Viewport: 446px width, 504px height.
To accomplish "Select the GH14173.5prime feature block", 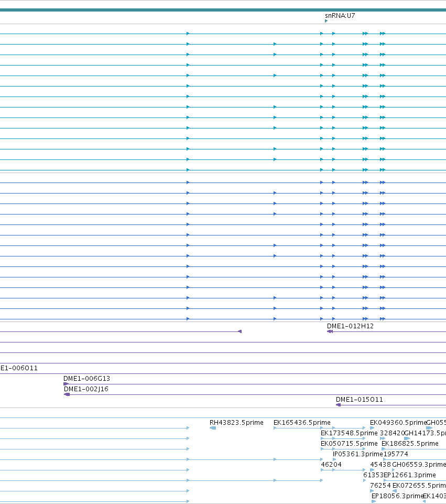I will (x=407, y=438).
